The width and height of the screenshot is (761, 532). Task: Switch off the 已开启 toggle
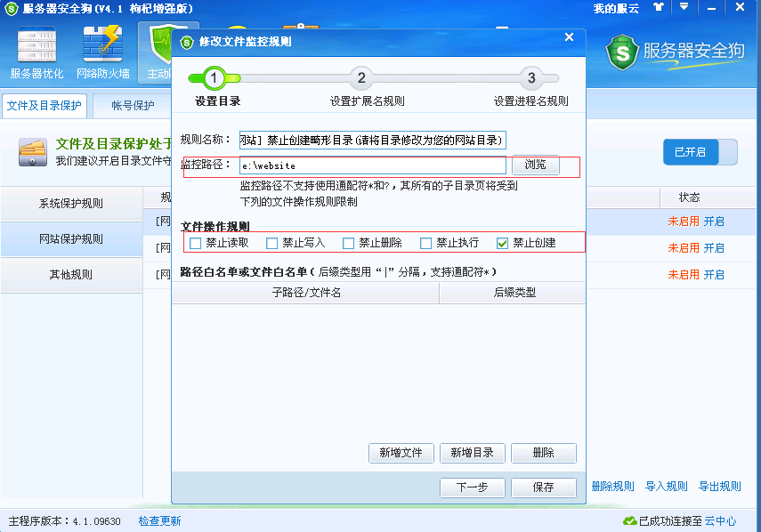700,152
